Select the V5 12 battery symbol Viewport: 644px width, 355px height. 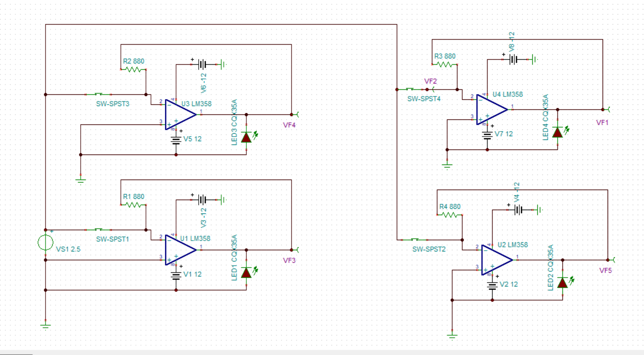coord(176,139)
